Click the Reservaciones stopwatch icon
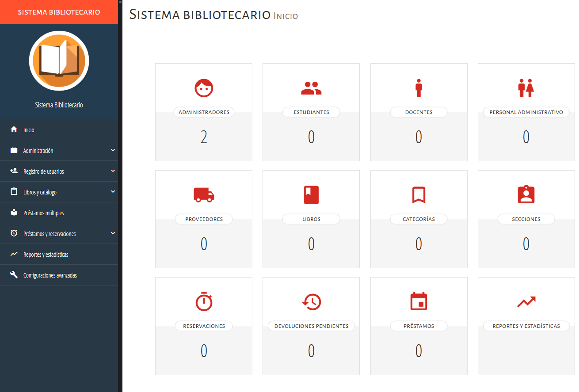This screenshot has height=392, width=579. (x=204, y=302)
